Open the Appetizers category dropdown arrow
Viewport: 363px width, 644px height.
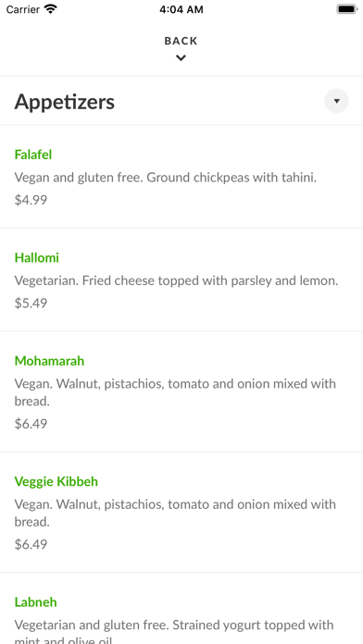tap(336, 101)
